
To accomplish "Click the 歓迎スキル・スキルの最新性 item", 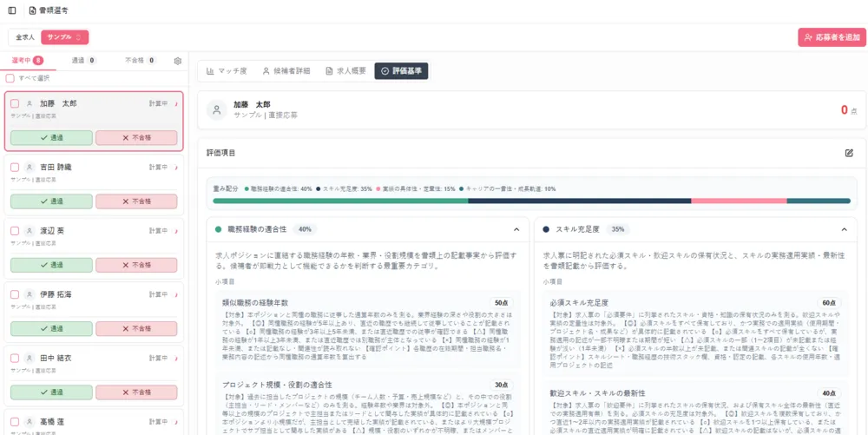I will tap(696, 408).
